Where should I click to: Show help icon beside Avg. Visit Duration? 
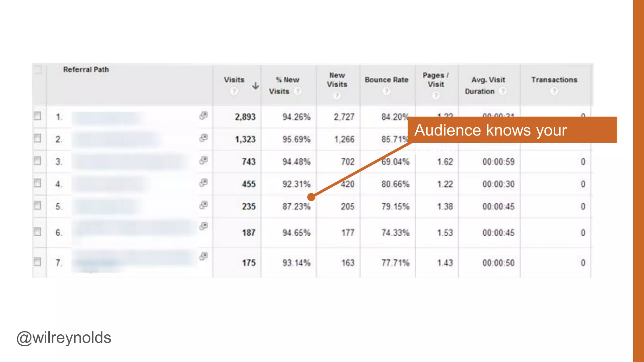pos(503,91)
